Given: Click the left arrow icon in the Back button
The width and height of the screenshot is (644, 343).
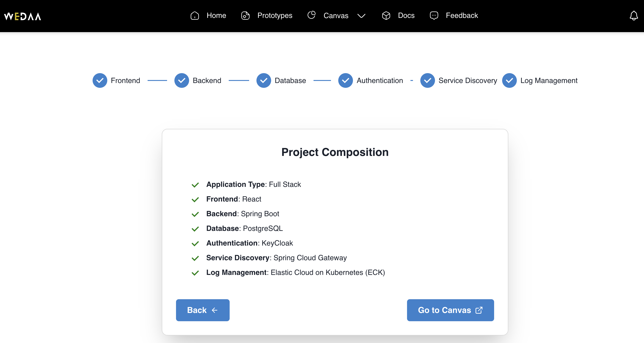Looking at the screenshot, I should (x=215, y=310).
